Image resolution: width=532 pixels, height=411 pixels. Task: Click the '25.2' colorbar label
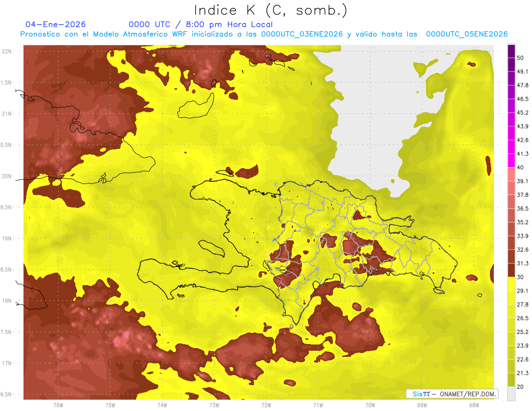523,332
